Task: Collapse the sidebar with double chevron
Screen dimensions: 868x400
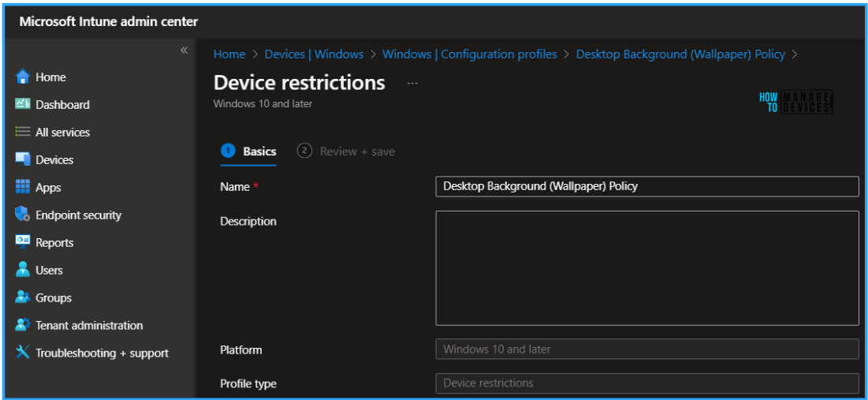Action: coord(184,50)
